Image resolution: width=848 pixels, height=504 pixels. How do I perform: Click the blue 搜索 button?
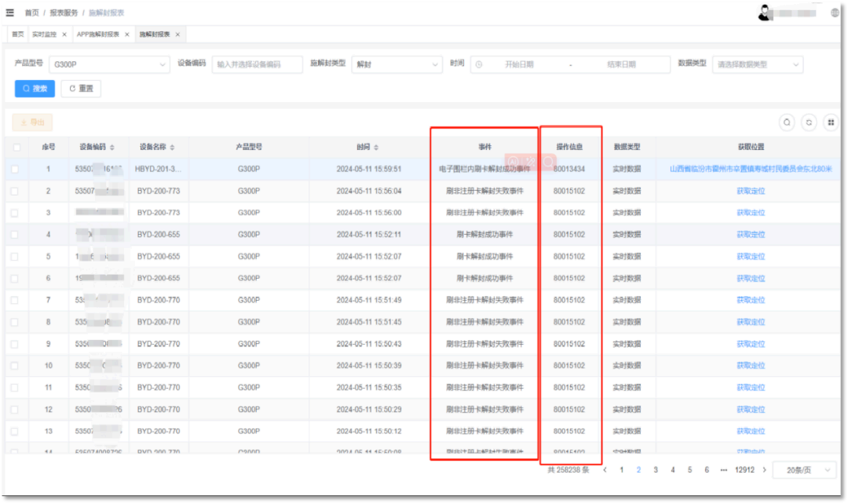[35, 89]
